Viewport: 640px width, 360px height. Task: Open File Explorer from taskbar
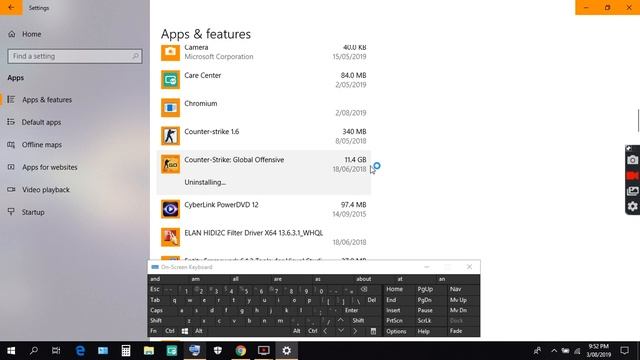coord(149,350)
